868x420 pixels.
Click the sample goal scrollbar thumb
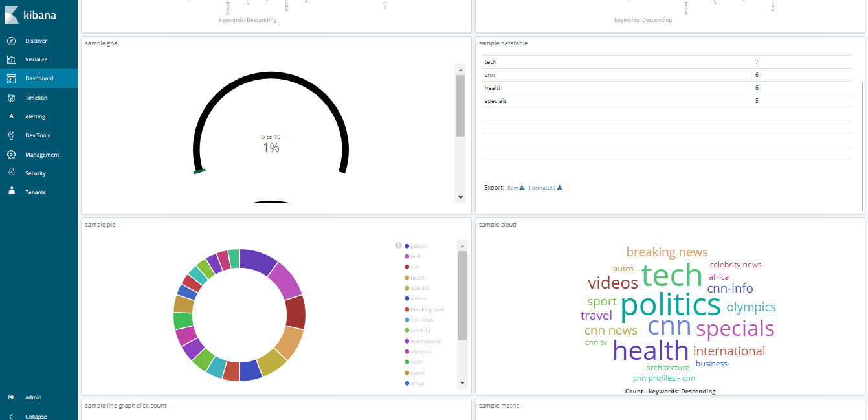click(460, 105)
